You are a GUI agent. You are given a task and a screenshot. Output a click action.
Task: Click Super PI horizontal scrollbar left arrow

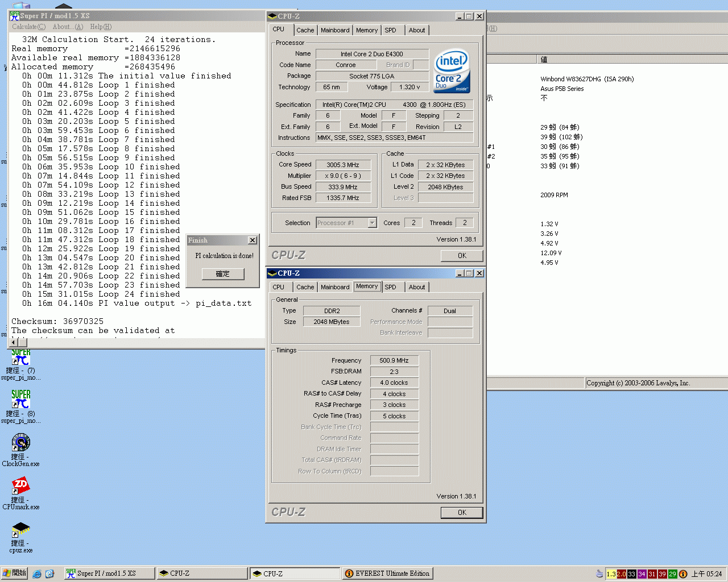click(14, 342)
